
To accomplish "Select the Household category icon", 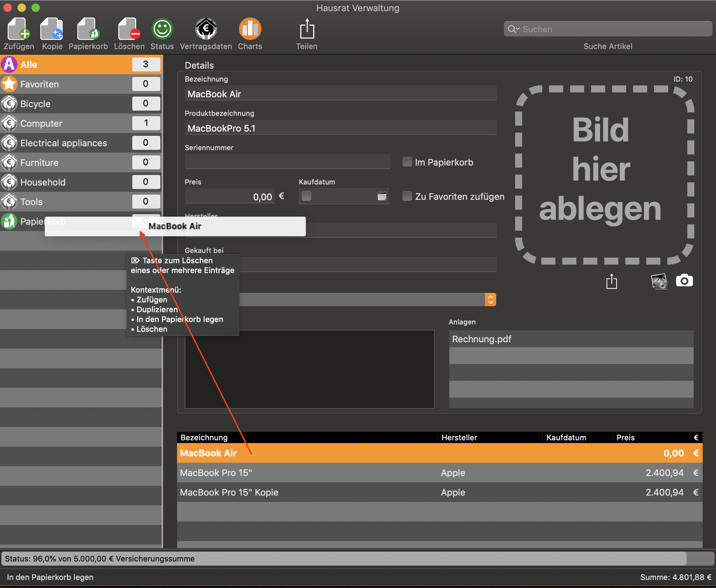I will pyautogui.click(x=9, y=182).
